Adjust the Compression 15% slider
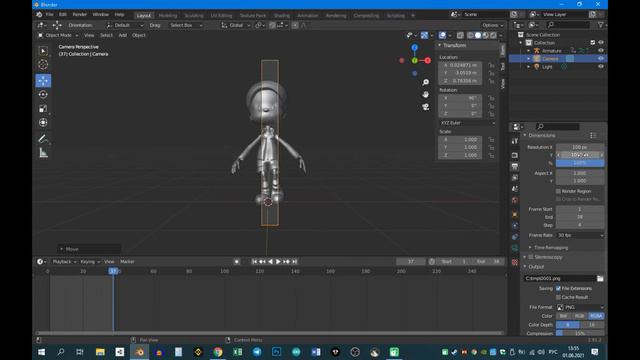640x360 pixels. (x=580, y=333)
